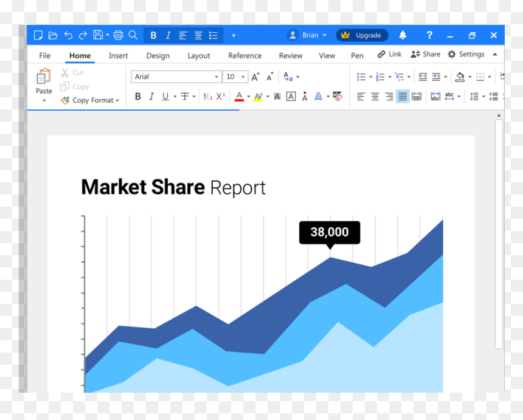Open the File menu
This screenshot has height=420, width=523.
pos(44,56)
